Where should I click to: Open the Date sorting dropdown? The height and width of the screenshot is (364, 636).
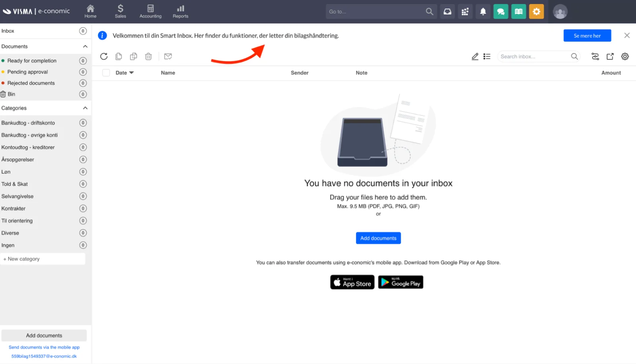click(x=124, y=72)
